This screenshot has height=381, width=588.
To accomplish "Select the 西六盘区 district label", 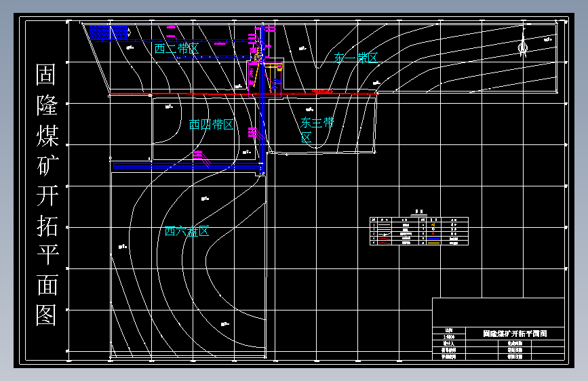I will [x=187, y=231].
